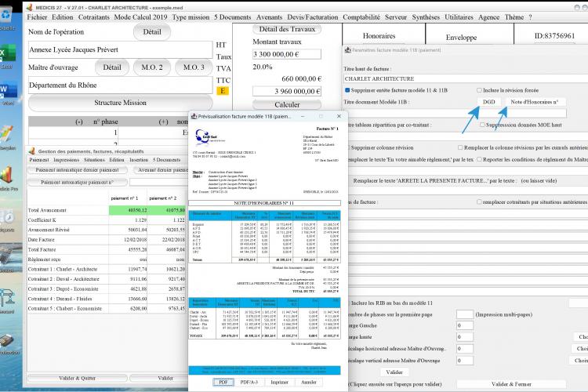The height and width of the screenshot is (392, 588).
Task: Click the Calculer button
Action: [x=287, y=104]
